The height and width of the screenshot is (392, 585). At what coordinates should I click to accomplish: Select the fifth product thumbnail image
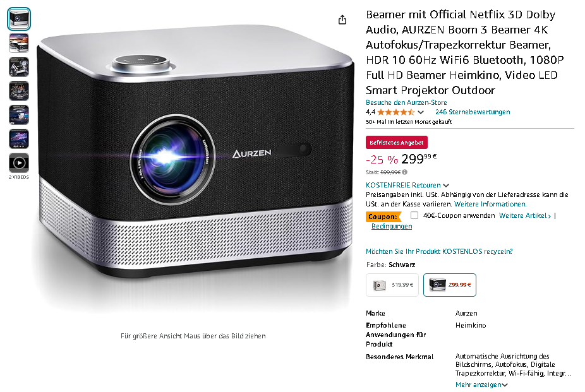point(19,115)
